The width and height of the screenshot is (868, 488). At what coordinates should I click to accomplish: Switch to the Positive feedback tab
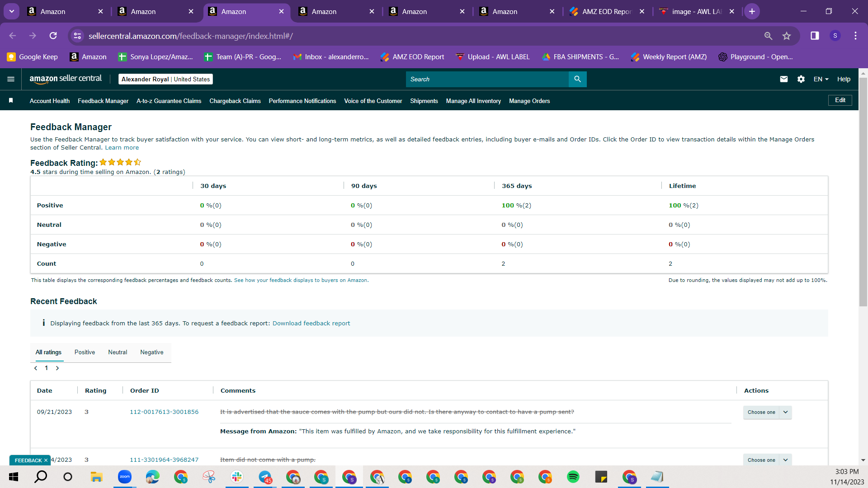(x=85, y=352)
